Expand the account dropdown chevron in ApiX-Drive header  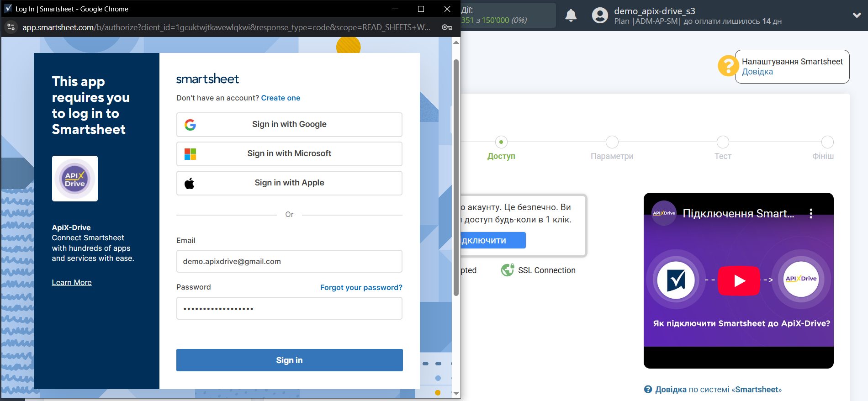(857, 15)
